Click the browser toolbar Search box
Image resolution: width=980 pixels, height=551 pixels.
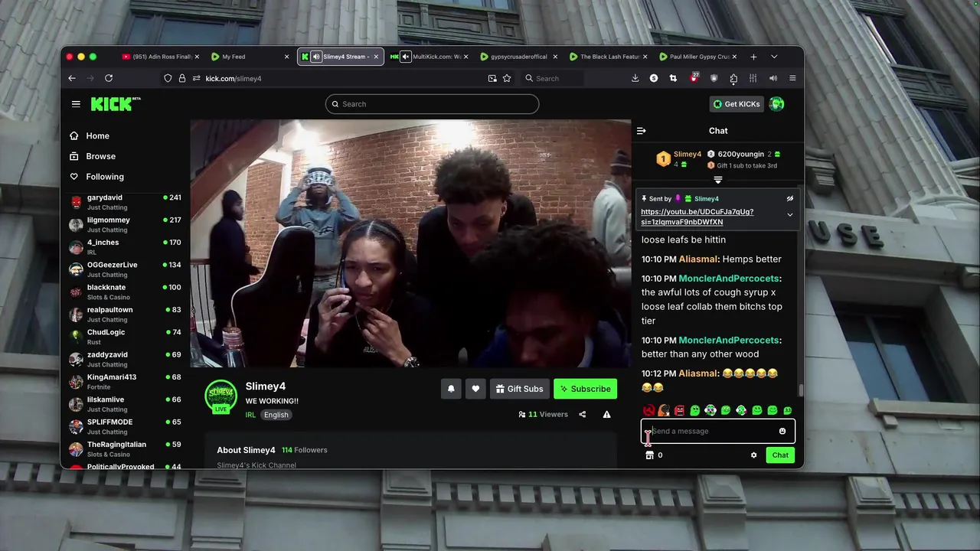pyautogui.click(x=552, y=78)
